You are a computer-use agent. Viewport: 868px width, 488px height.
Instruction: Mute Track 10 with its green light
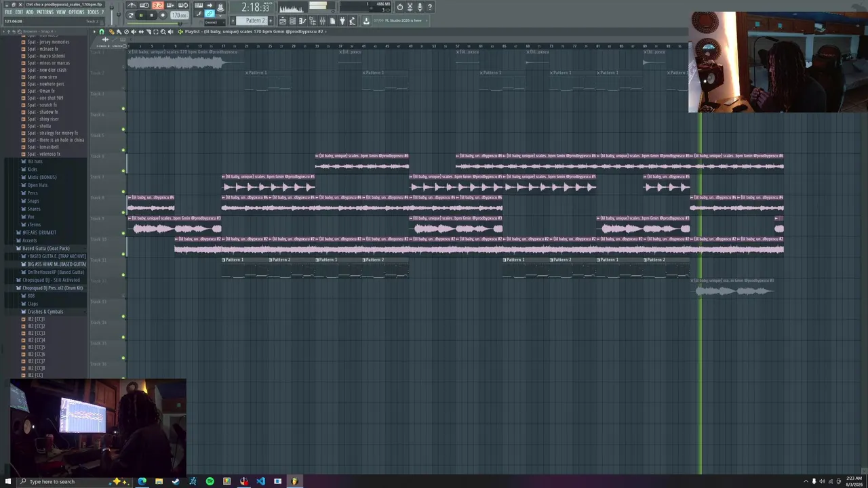tap(123, 253)
